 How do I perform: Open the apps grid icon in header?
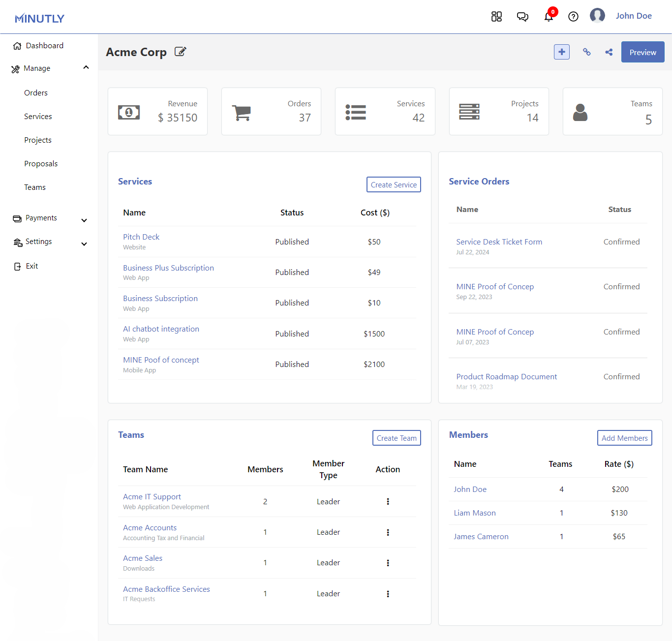[496, 17]
